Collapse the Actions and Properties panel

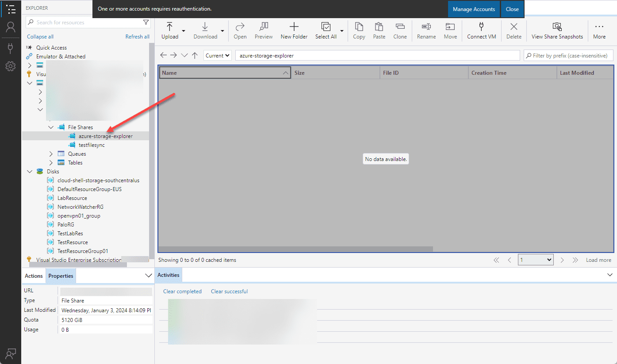(149, 276)
